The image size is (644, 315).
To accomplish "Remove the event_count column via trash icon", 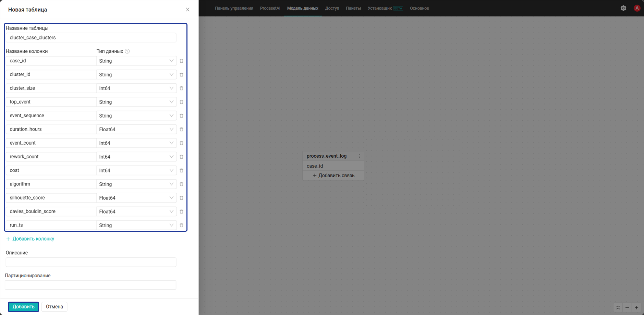I will coord(181,143).
